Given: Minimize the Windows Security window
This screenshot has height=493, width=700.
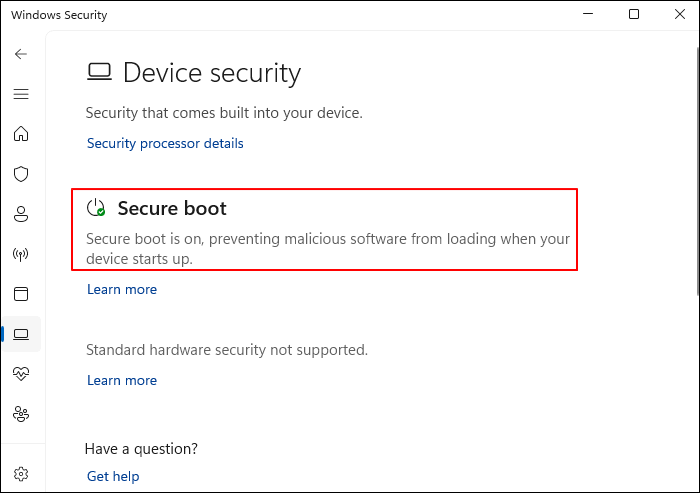Looking at the screenshot, I should coord(586,15).
